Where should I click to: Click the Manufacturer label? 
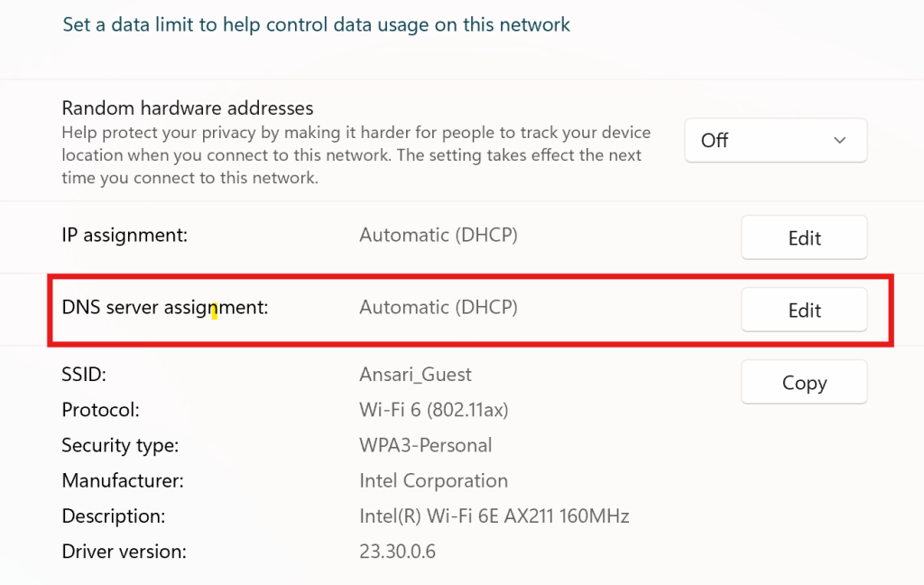tap(123, 481)
